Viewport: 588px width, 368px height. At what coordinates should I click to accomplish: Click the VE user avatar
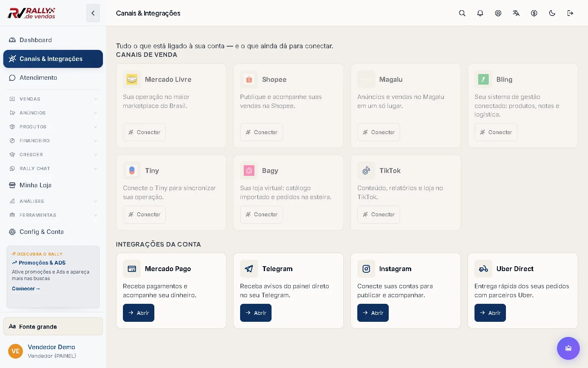pyautogui.click(x=16, y=351)
